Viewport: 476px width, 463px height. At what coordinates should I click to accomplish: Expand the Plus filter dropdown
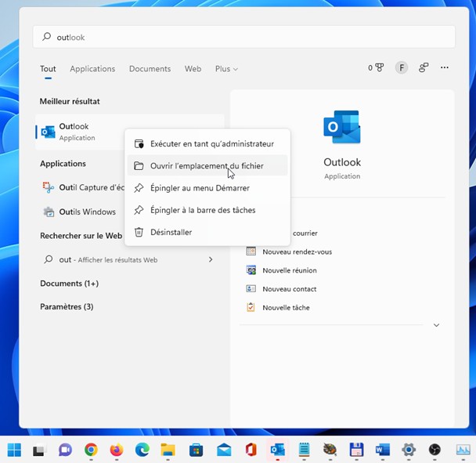(226, 69)
